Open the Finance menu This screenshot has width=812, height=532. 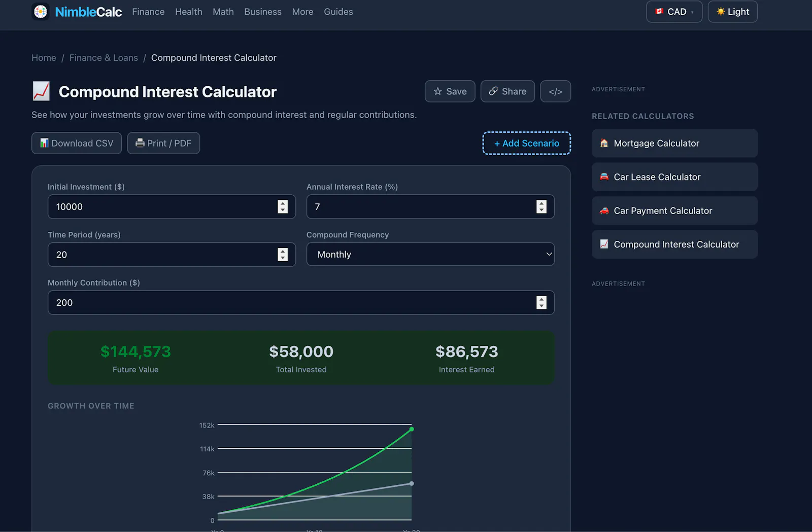pyautogui.click(x=148, y=12)
